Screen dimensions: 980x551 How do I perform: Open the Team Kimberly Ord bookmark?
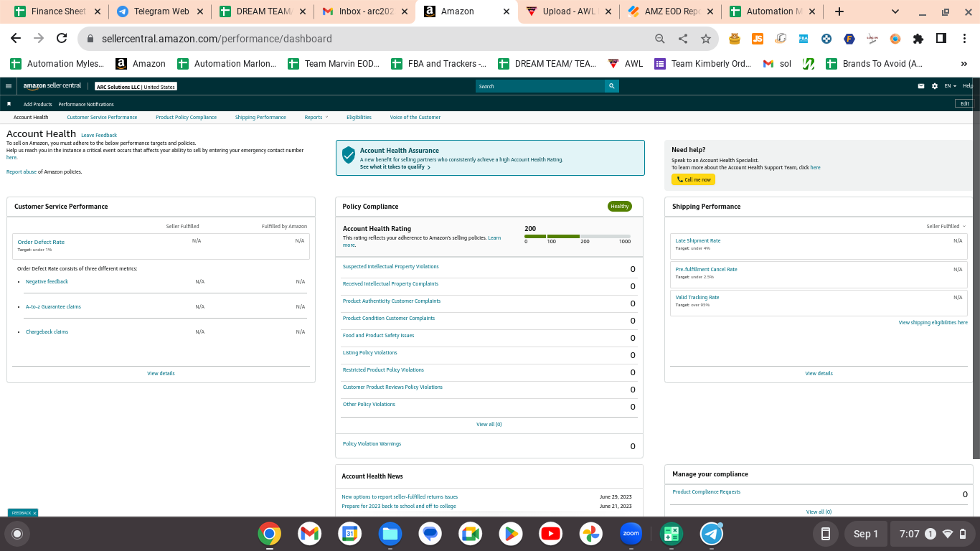coord(703,64)
